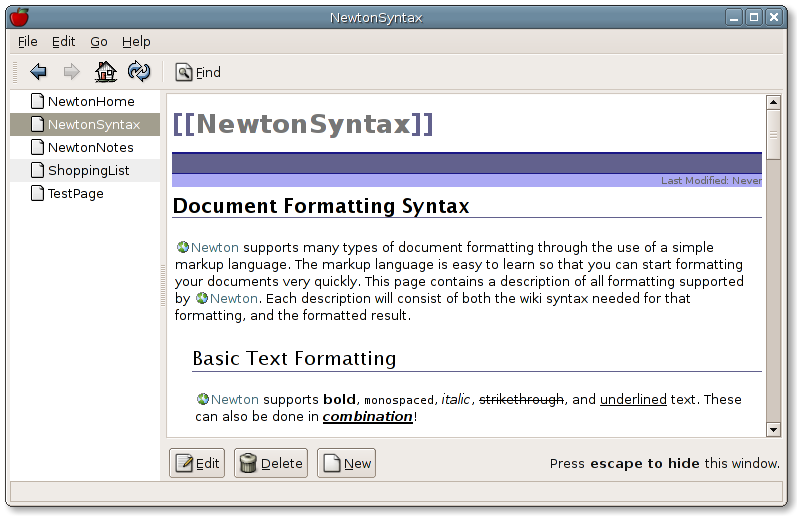Screen dimensions: 797x516
Task: Select NewtonNotes in the page list
Action: pyautogui.click(x=85, y=147)
